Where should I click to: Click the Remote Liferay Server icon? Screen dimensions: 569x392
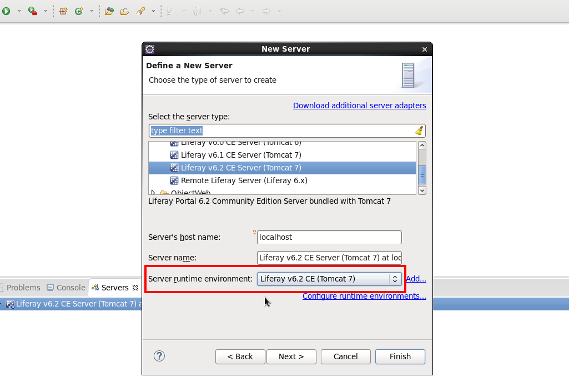coord(174,180)
